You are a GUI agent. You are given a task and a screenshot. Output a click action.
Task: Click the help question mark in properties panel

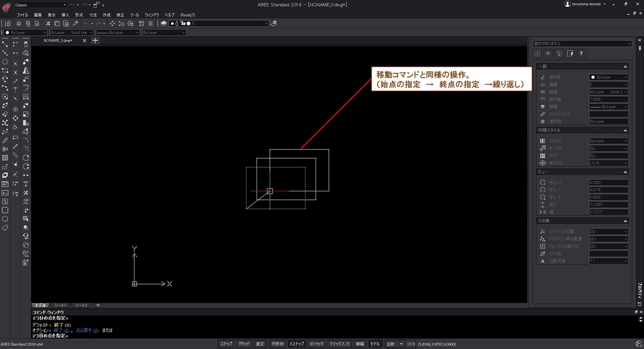581,54
